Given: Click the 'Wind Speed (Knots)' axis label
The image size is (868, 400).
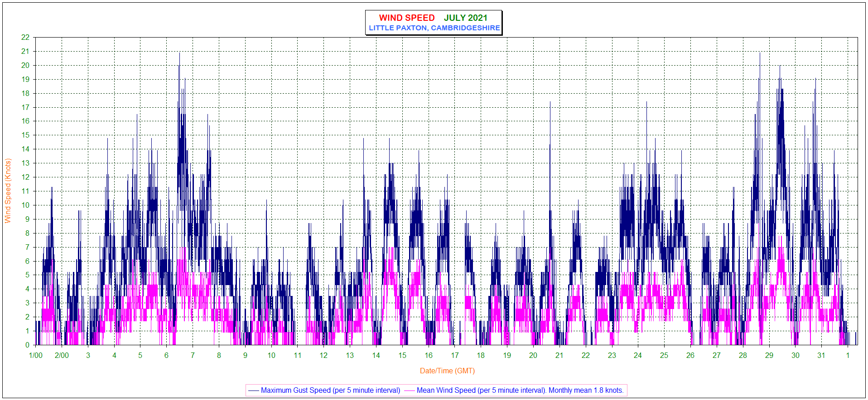Looking at the screenshot, I should coord(8,190).
